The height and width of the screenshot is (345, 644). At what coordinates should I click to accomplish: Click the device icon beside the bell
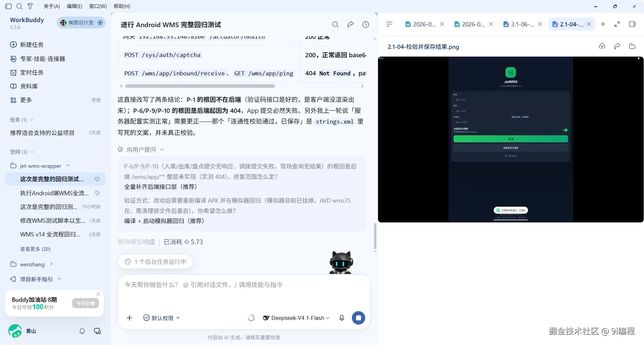[x=97, y=331]
